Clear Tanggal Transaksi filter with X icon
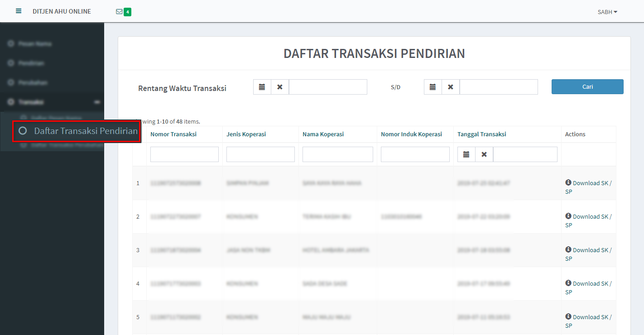Viewport: 644px width, 335px height. (x=484, y=154)
